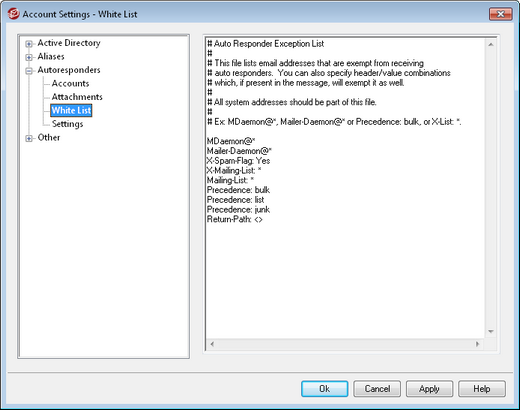Viewport: 520px width, 410px height.
Task: Click the vertical scrollbar down arrow
Action: [x=491, y=331]
